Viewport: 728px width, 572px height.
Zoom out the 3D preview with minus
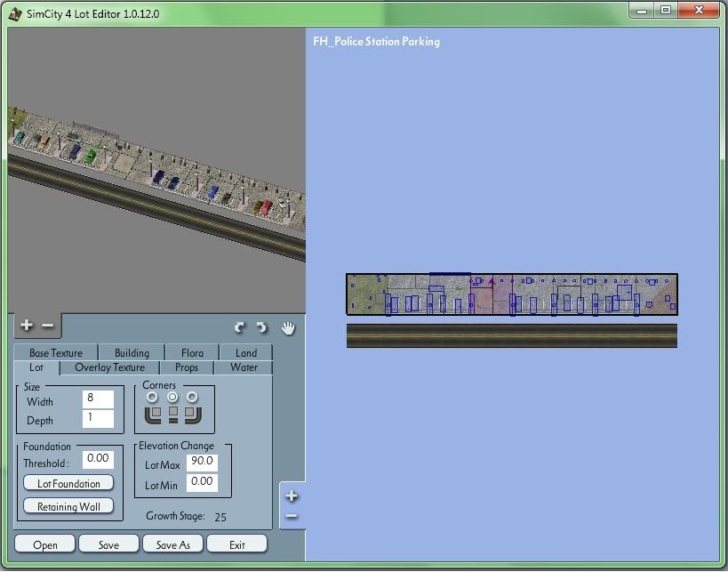click(x=47, y=326)
